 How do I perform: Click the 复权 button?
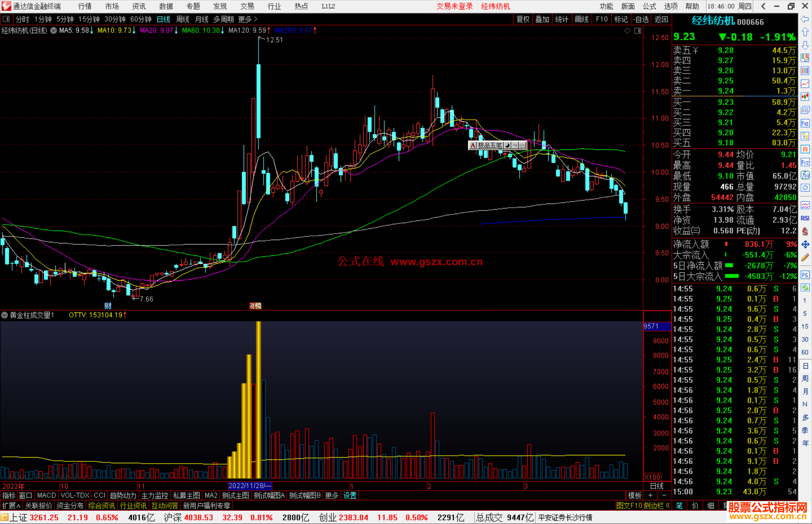523,19
